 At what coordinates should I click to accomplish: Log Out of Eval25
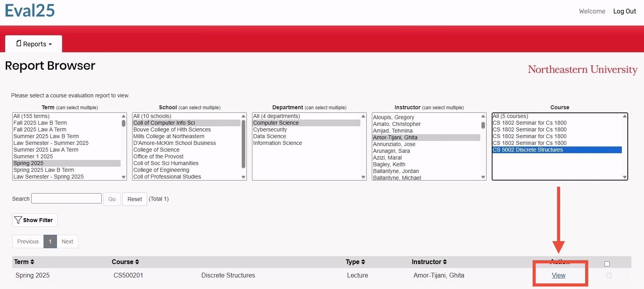pyautogui.click(x=624, y=11)
